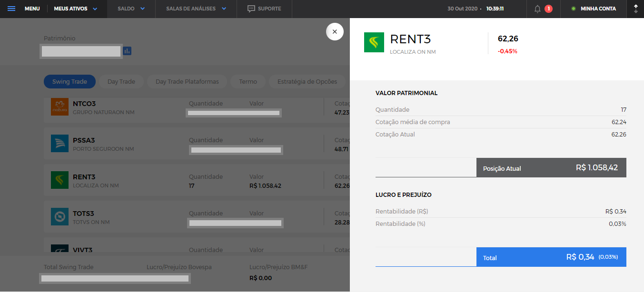Open the Day Trade Plataformas tab
This screenshot has height=292, width=644.
(x=187, y=82)
